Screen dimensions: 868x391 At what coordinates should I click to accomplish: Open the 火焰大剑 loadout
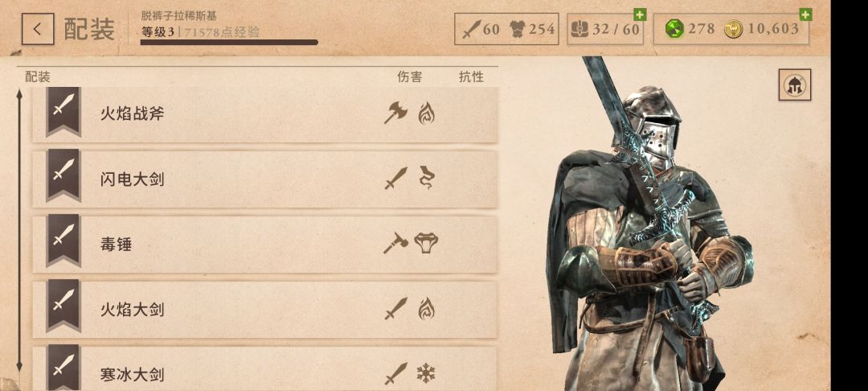point(264,309)
